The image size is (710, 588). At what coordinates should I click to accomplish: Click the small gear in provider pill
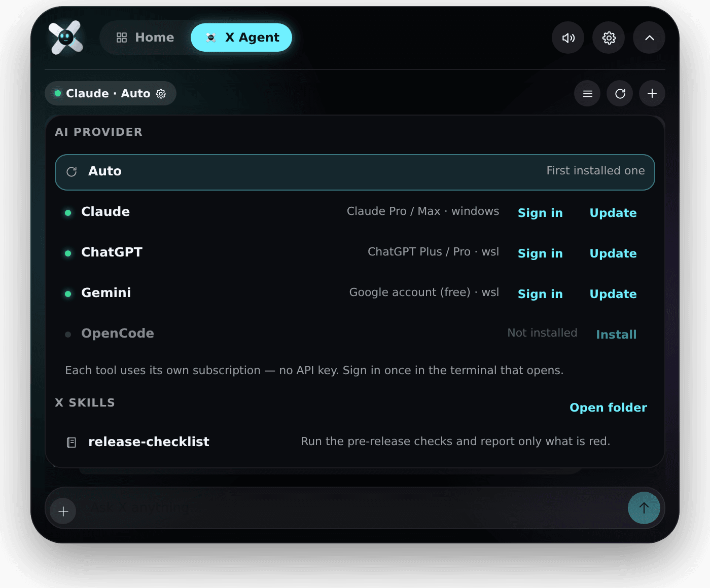(161, 94)
